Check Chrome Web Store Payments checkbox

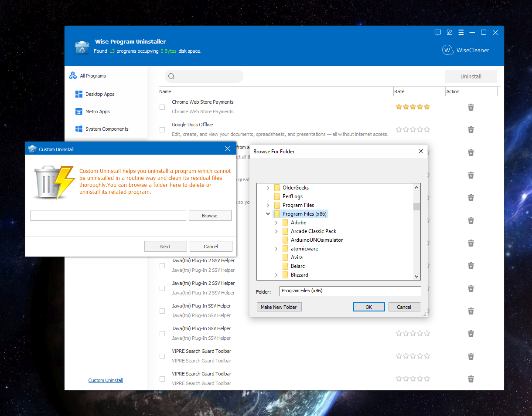[162, 107]
